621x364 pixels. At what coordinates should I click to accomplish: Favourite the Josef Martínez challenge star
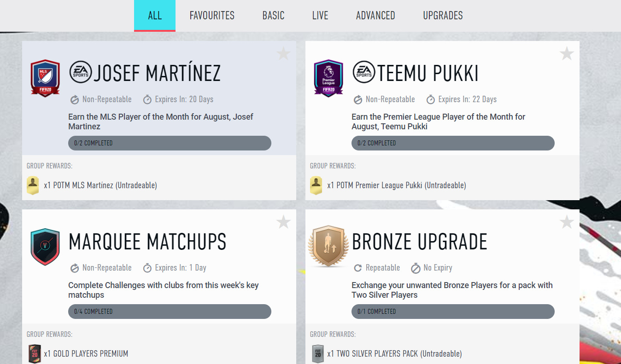pyautogui.click(x=283, y=54)
